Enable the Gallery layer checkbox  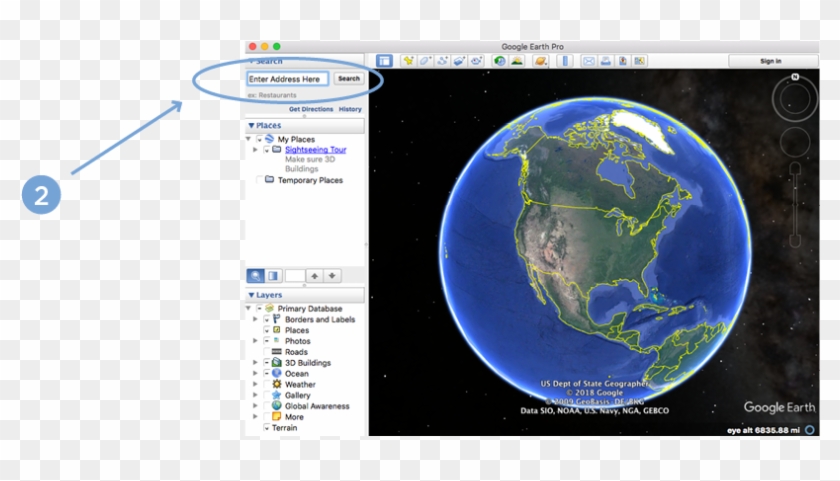(x=267, y=395)
